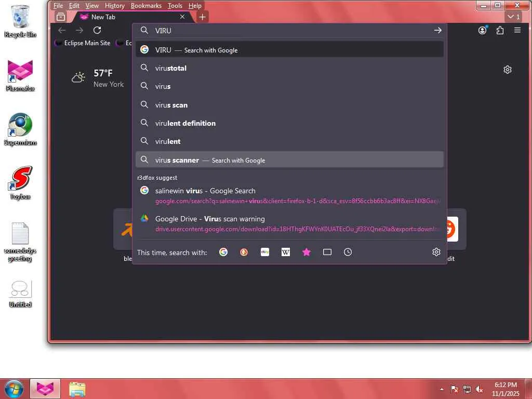Click the reload page icon

point(97,30)
